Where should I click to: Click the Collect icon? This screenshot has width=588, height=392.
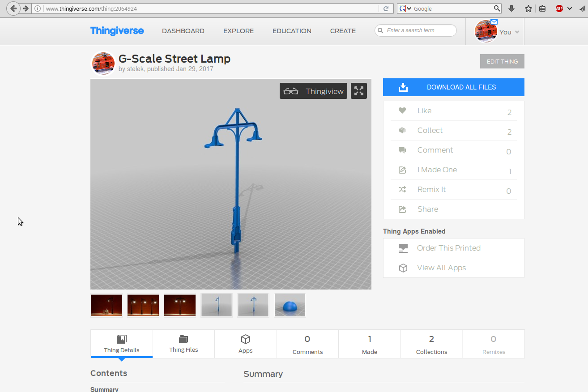(402, 130)
